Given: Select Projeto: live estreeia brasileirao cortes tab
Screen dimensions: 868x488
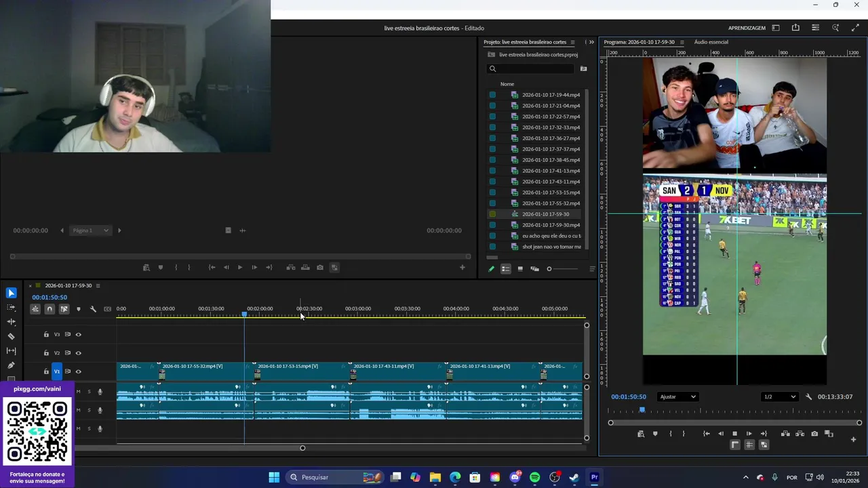Looking at the screenshot, I should point(525,42).
